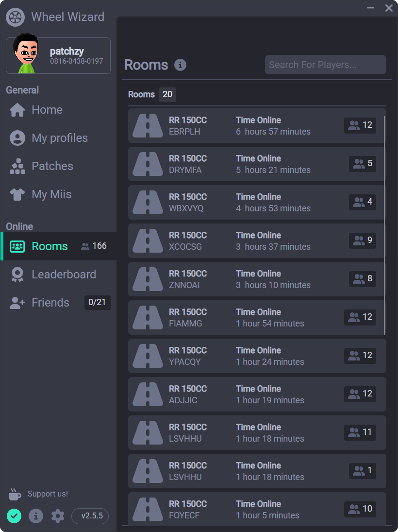398x532 pixels.
Task: Open room DRYMFA
Action: pyautogui.click(x=257, y=164)
